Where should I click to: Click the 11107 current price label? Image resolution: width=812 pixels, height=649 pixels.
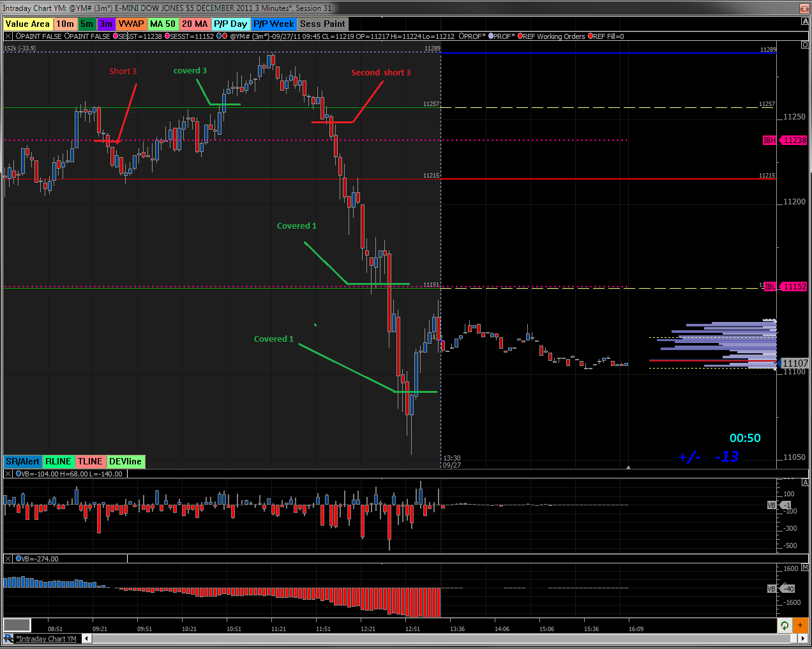[795, 363]
